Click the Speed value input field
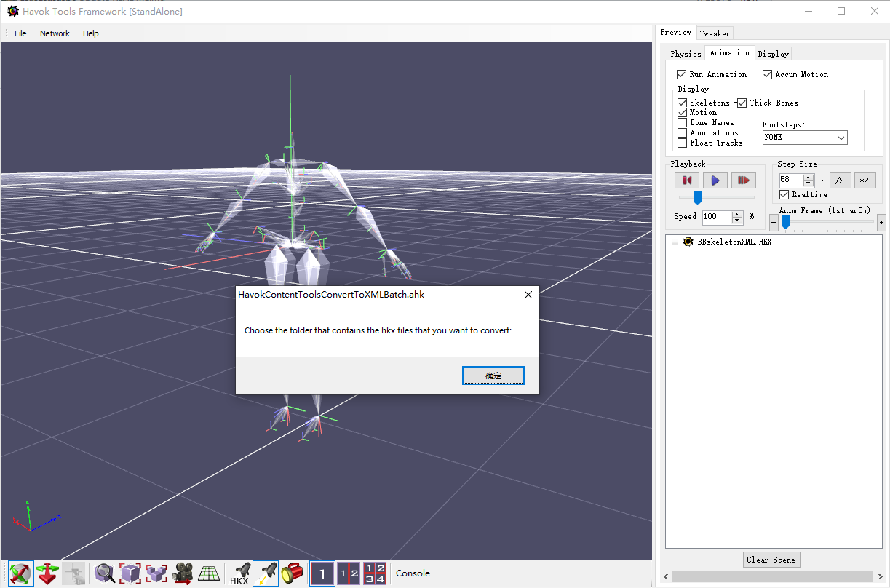The width and height of the screenshot is (890, 588). tap(718, 217)
